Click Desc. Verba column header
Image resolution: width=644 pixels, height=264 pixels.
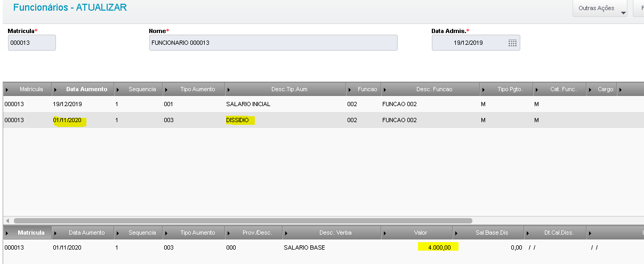(332, 233)
